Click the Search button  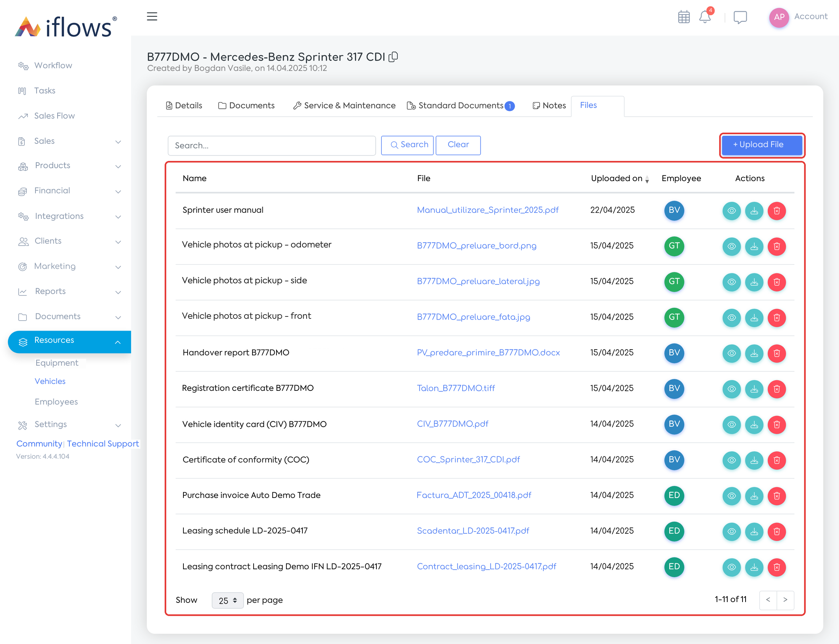click(407, 145)
